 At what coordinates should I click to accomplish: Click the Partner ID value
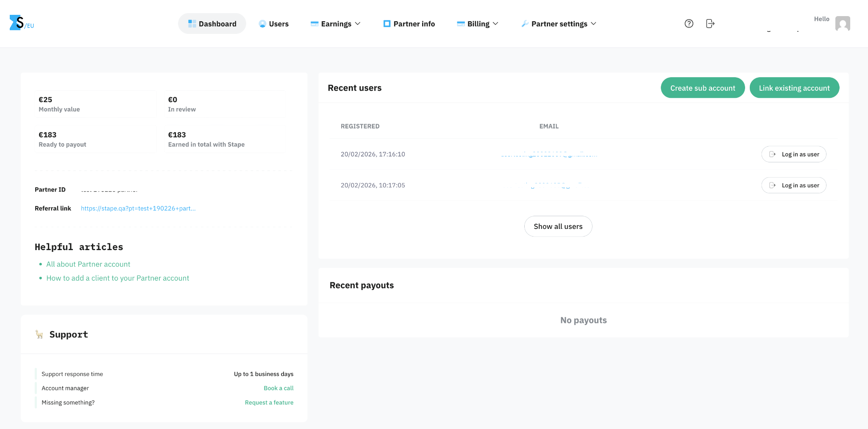coord(109,189)
